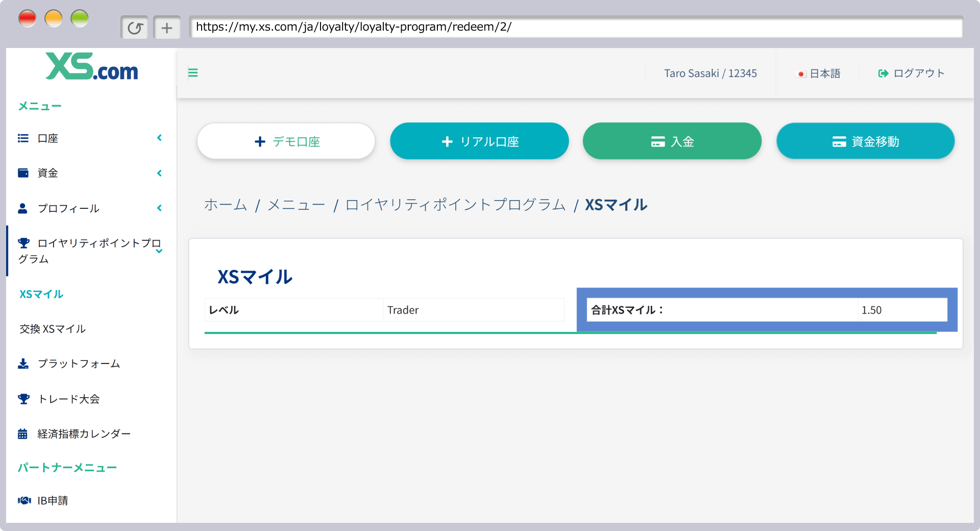Collapse the ロイヤリティポイントプログラム menu
This screenshot has width=980, height=531.
[159, 251]
